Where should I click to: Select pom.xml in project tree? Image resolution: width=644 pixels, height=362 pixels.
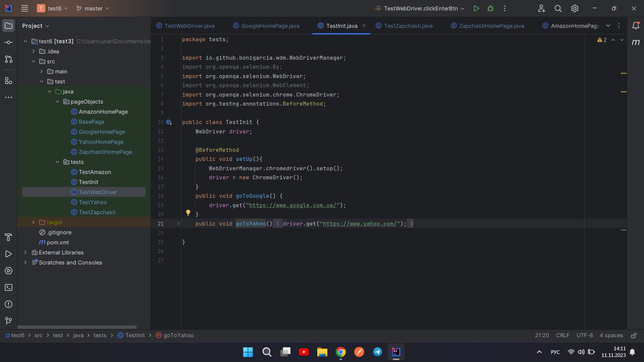point(58,242)
